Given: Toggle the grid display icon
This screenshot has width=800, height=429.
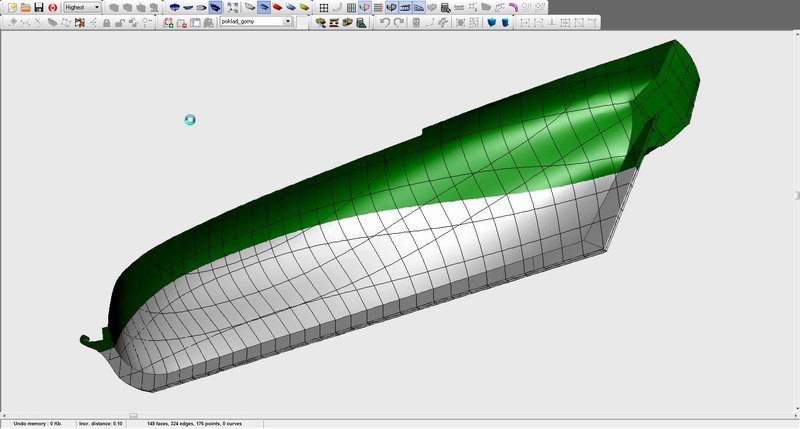Looking at the screenshot, I should point(324,7).
